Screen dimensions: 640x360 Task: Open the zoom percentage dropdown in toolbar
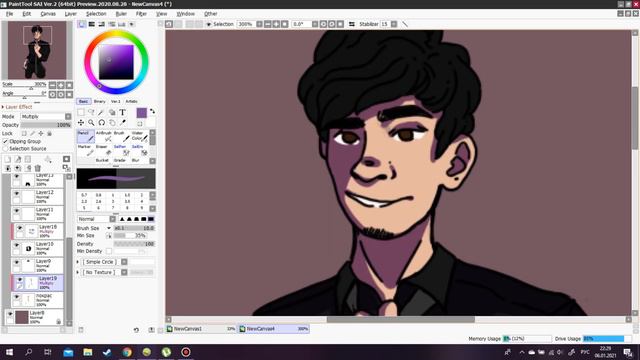[x=259, y=24]
